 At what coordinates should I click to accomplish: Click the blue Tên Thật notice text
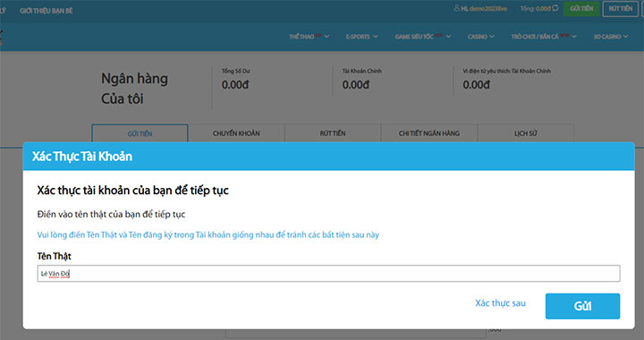tap(208, 235)
